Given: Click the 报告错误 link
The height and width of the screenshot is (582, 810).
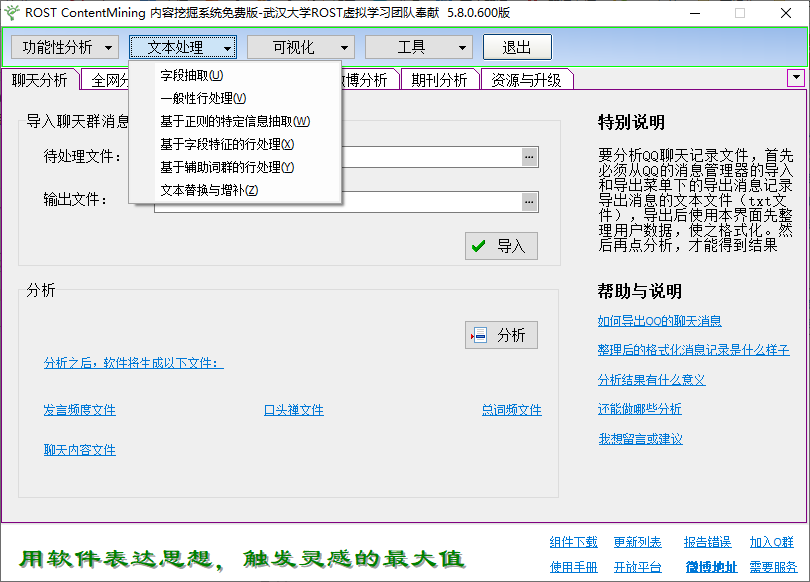Looking at the screenshot, I should point(707,541).
